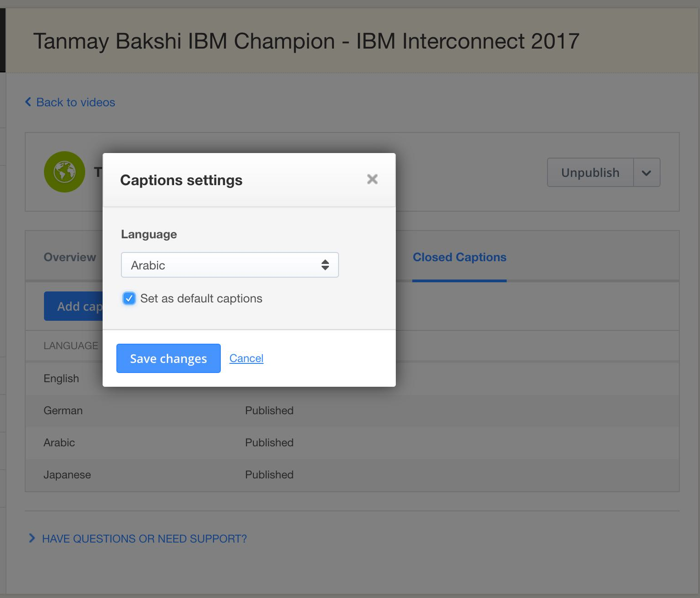Select the Arabic captions row in table

(x=352, y=443)
